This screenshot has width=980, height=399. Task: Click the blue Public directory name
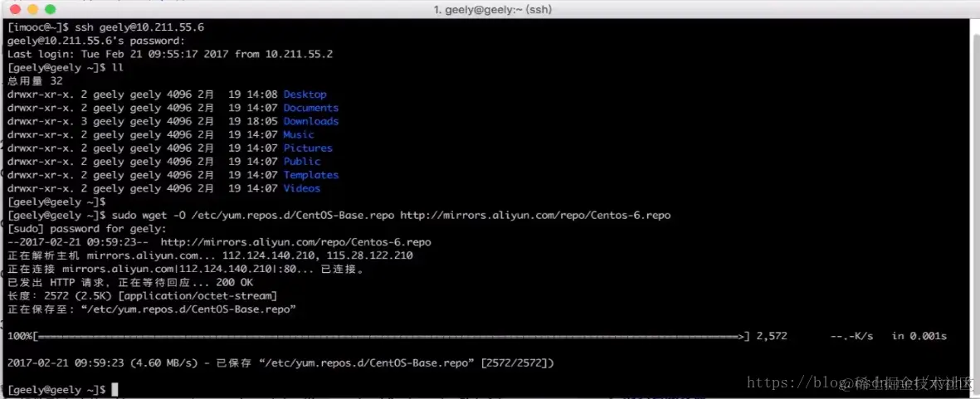point(302,162)
